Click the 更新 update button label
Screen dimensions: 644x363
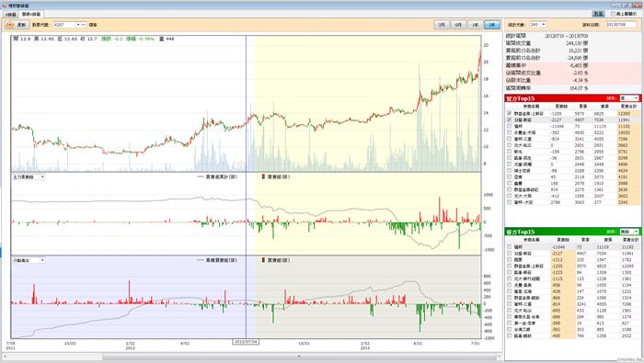(21, 25)
